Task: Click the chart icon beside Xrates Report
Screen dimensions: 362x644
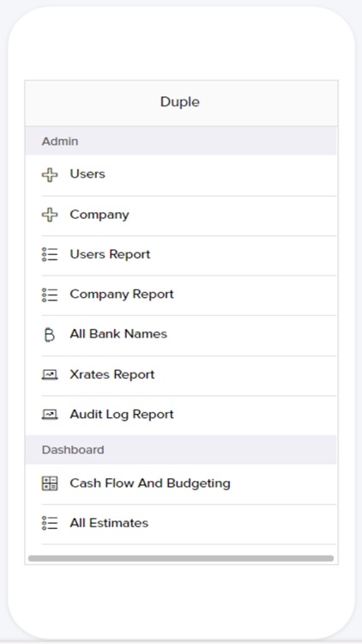Action: coord(50,374)
